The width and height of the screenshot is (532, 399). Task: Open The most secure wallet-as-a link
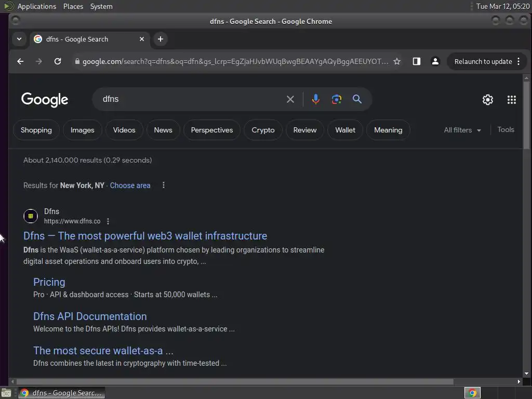coord(103,351)
